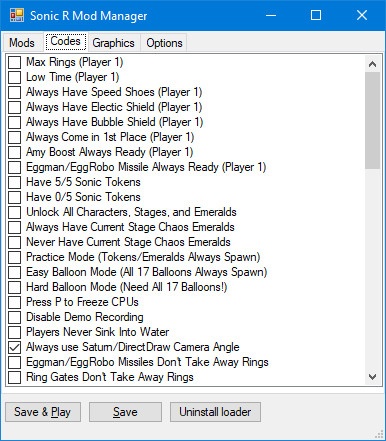Click the Save button
386x441 pixels.
coord(125,412)
